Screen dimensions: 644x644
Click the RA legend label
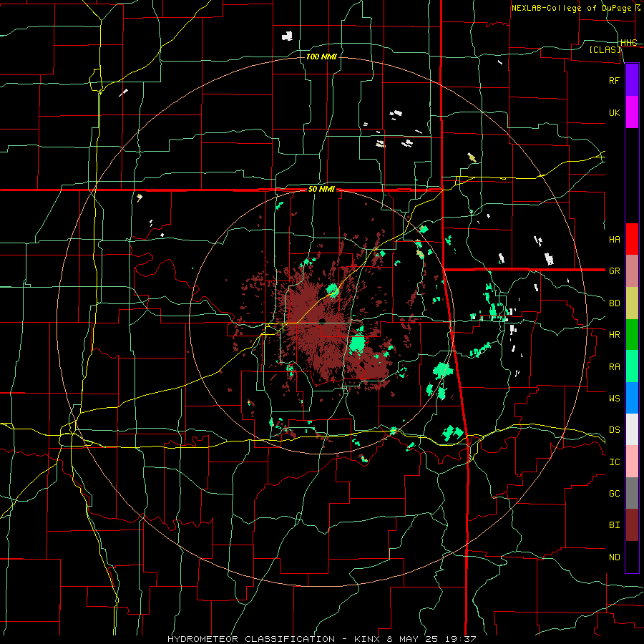point(614,366)
